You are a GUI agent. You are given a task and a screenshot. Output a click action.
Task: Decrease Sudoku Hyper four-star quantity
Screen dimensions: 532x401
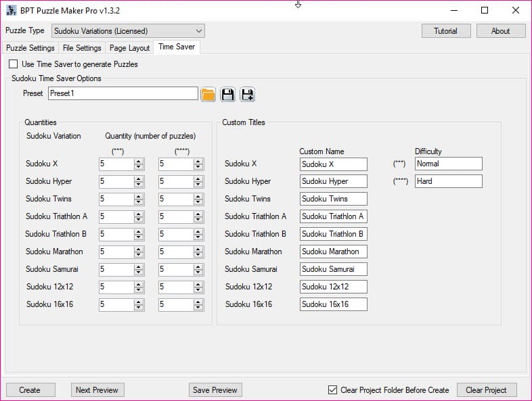[x=198, y=185]
